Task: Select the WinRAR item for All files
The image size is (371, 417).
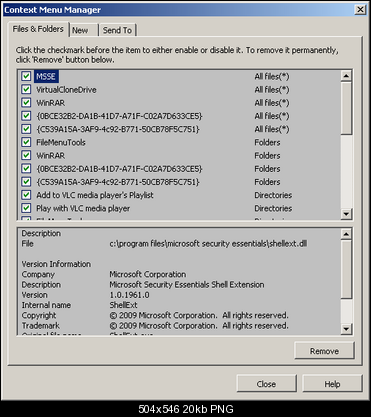Action: tap(51, 103)
